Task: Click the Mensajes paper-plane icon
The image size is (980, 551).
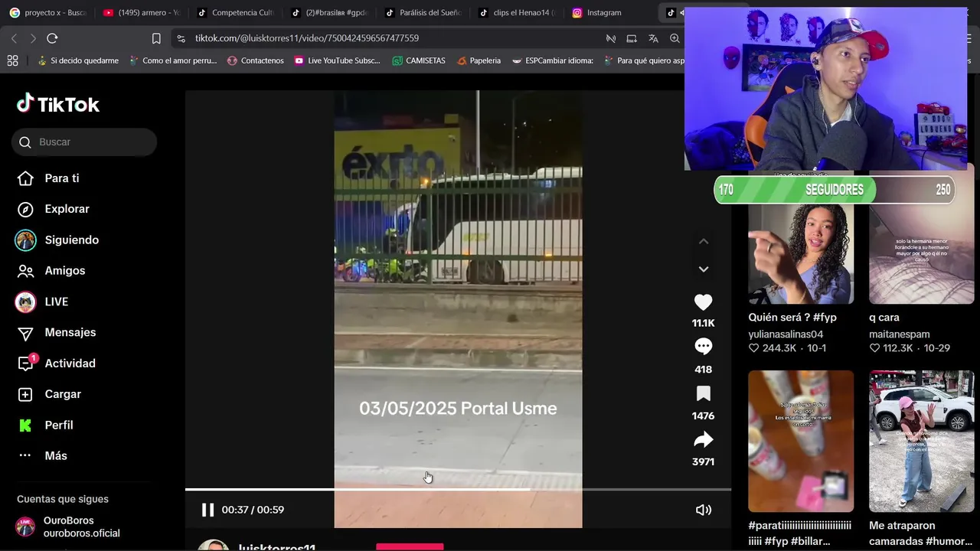Action: 25,333
